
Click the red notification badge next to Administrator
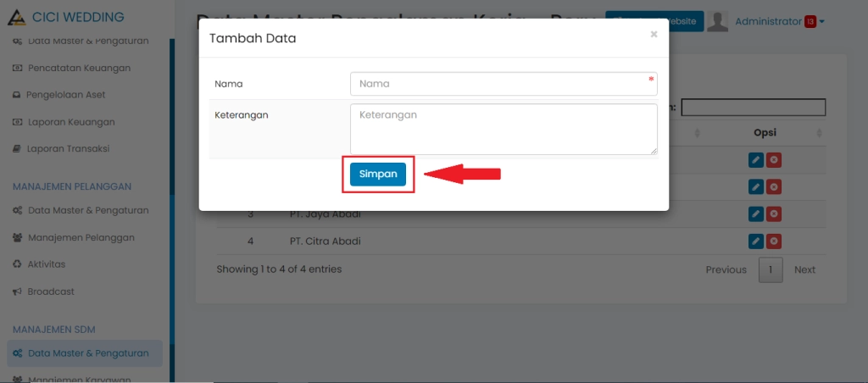pos(810,22)
